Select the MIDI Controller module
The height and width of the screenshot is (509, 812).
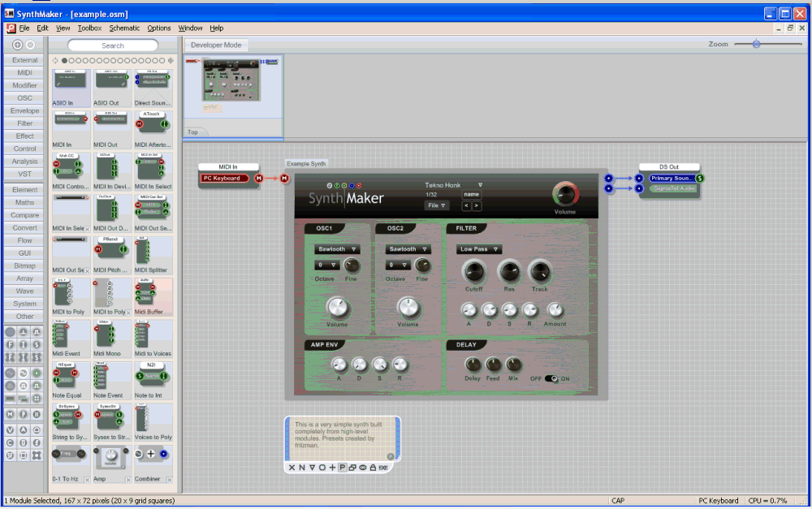(71, 171)
